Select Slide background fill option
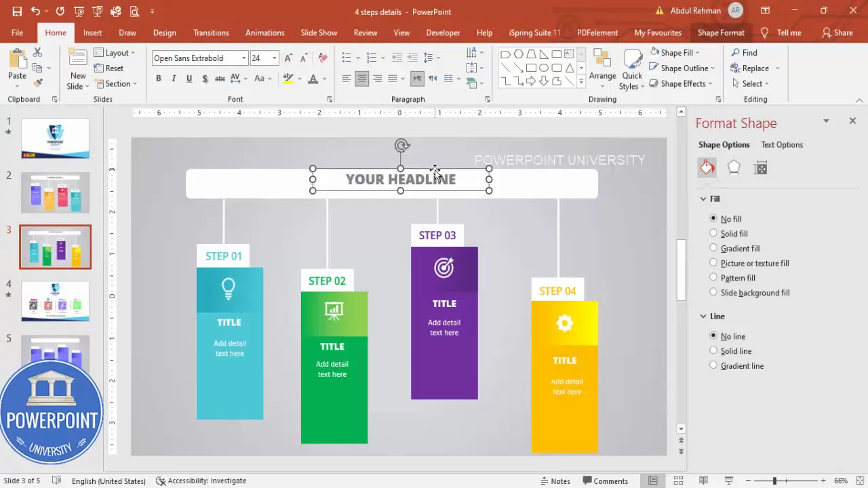The image size is (868, 488). [713, 292]
